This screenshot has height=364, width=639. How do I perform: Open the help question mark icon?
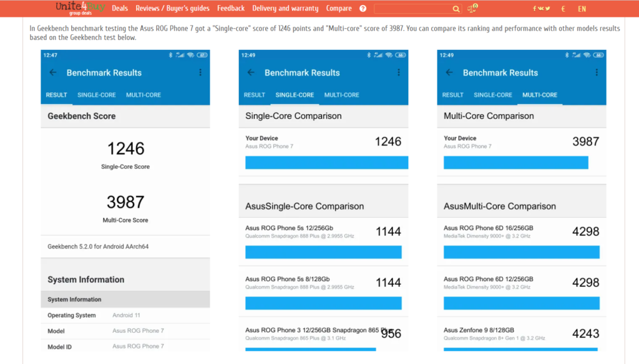coord(363,9)
